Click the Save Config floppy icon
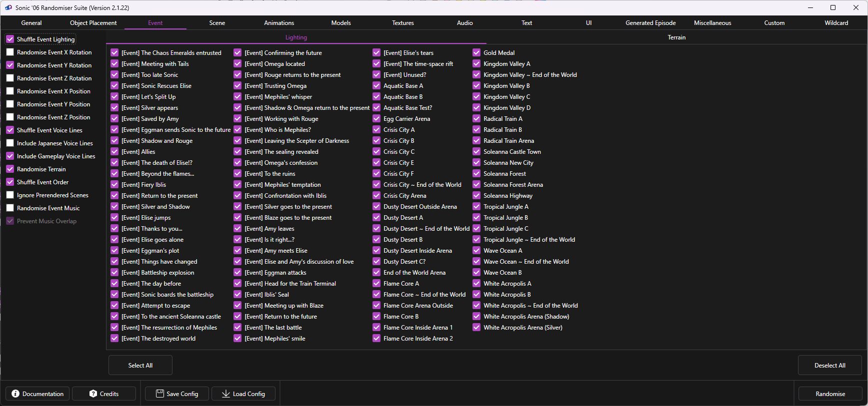 coord(160,394)
